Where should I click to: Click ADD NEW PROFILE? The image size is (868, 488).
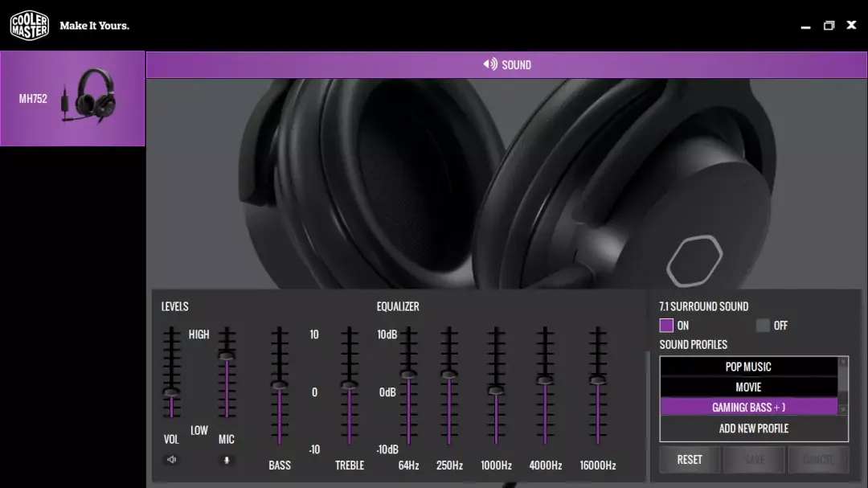click(754, 429)
